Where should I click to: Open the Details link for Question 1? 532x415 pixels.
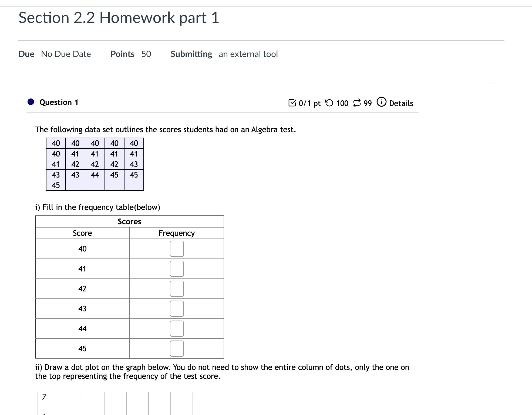401,103
